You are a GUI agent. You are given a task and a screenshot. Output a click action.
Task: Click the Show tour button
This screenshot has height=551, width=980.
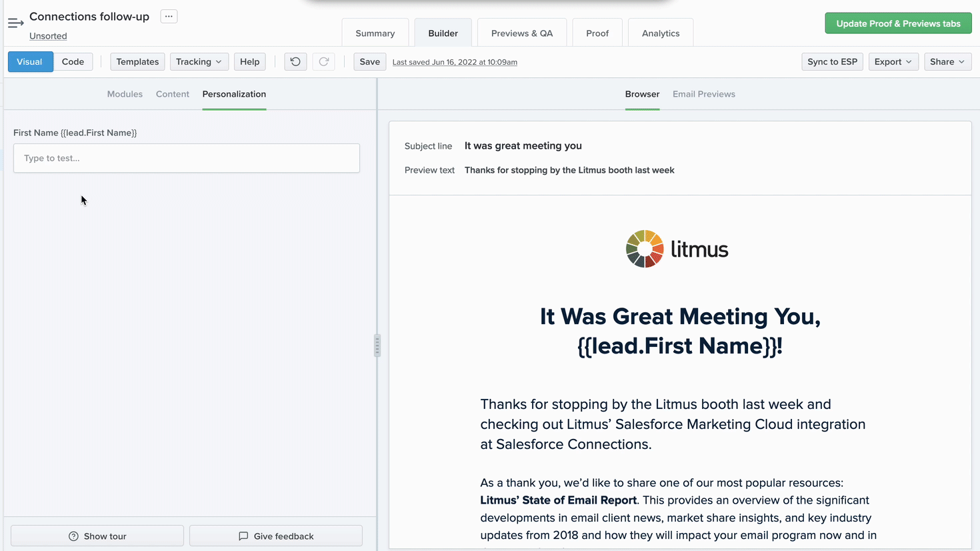coord(97,536)
